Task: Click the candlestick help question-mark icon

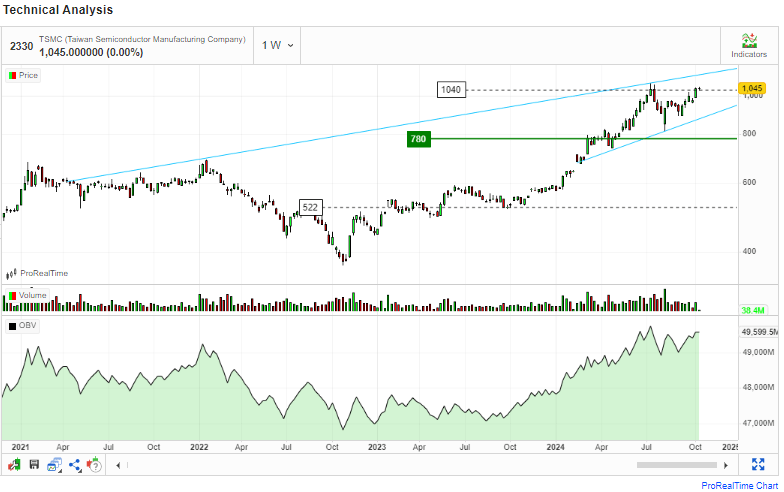Action: coord(94,465)
